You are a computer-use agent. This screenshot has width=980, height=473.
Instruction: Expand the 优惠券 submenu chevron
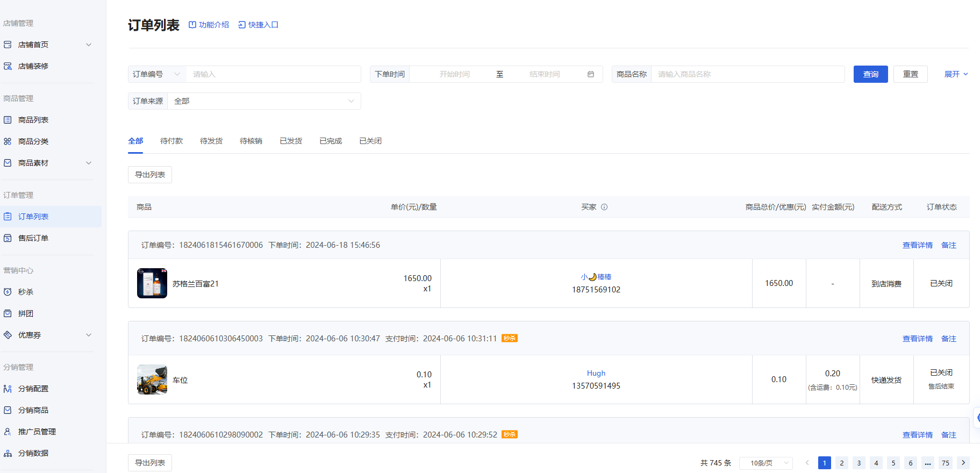pos(89,335)
